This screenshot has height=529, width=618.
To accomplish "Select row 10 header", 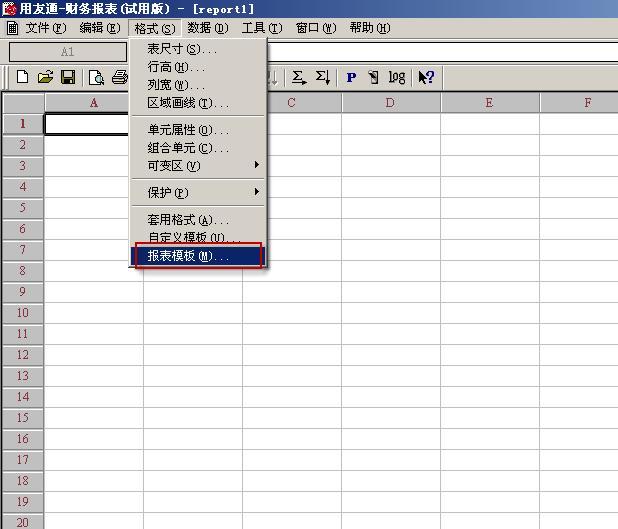I will pyautogui.click(x=23, y=313).
